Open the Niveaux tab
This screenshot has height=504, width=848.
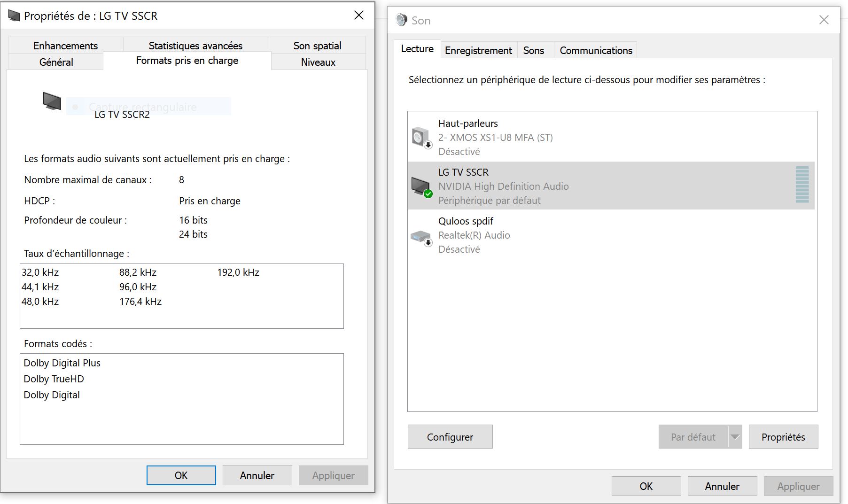click(318, 62)
